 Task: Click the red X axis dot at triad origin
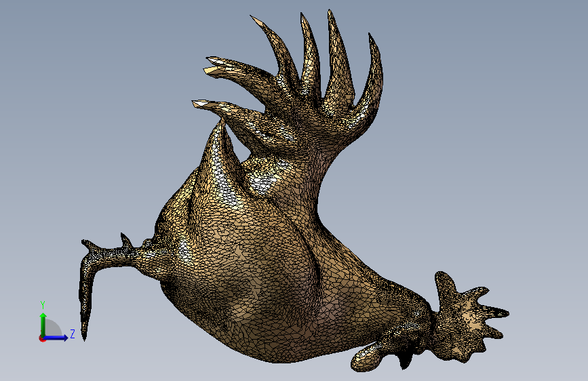(x=42, y=338)
